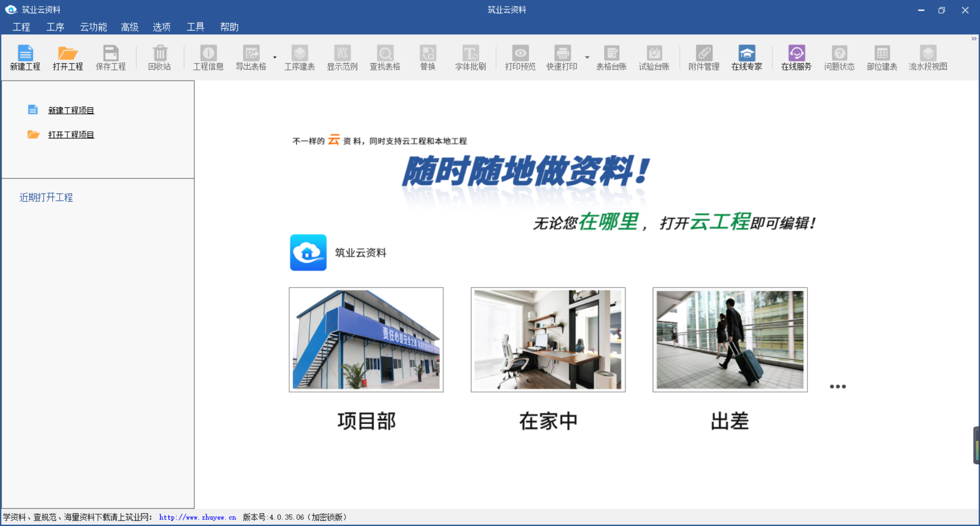This screenshot has height=526, width=980.
Task: Expand the 快速打印 dropdown arrow
Action: pos(587,57)
